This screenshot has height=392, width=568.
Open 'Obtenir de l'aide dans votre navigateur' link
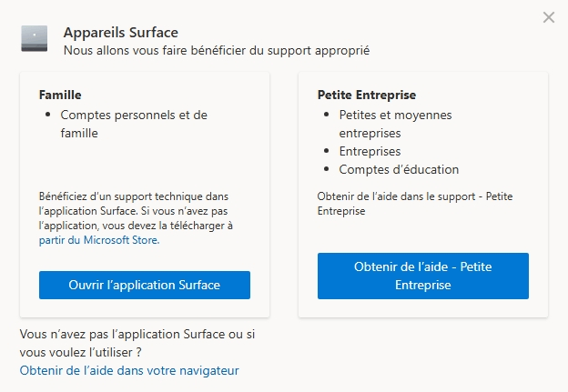[129, 370]
